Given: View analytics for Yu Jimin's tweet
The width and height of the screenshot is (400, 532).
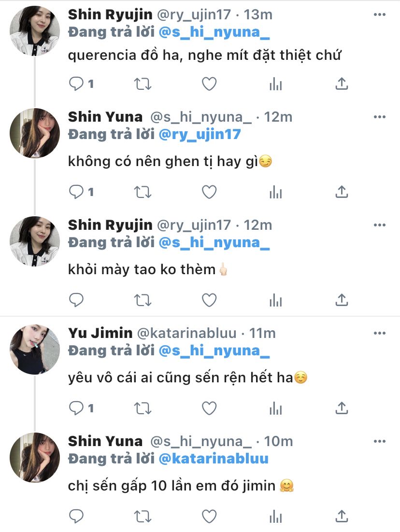Looking at the screenshot, I should click(275, 409).
